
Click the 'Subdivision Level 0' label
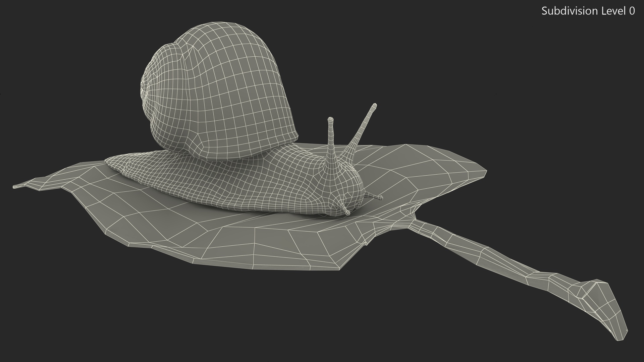[x=588, y=11]
